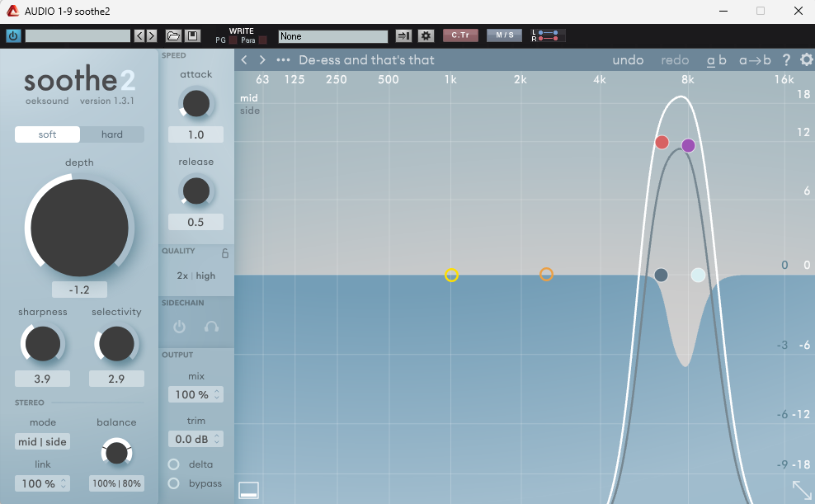Click the sharpness value 3.9 field
Screen dimensions: 815x504
[42, 379]
